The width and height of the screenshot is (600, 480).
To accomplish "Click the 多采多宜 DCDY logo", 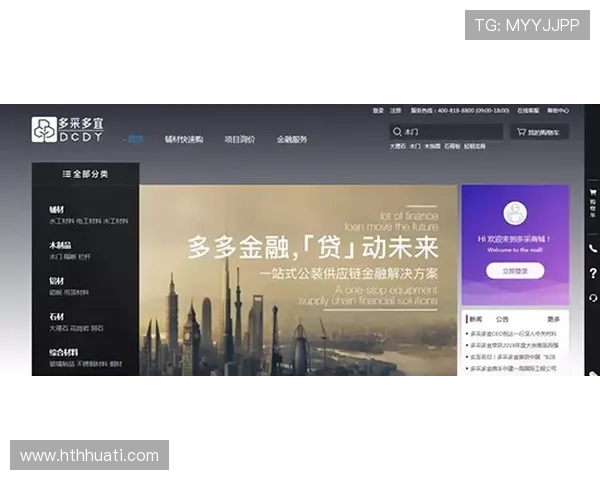I will click(x=67, y=129).
